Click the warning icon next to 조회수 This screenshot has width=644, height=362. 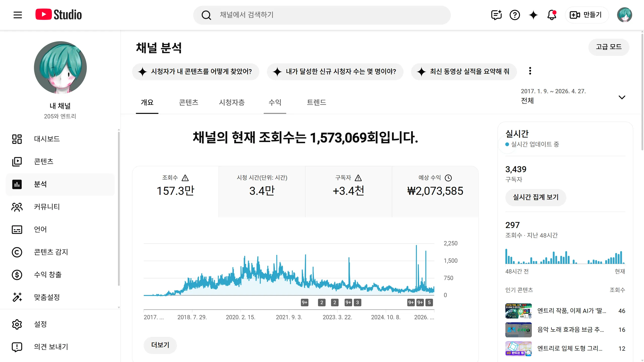185,178
